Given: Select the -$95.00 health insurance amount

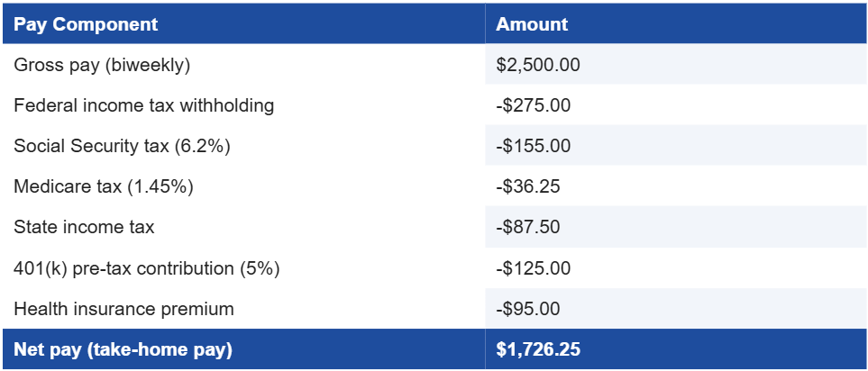Looking at the screenshot, I should click(x=528, y=309).
